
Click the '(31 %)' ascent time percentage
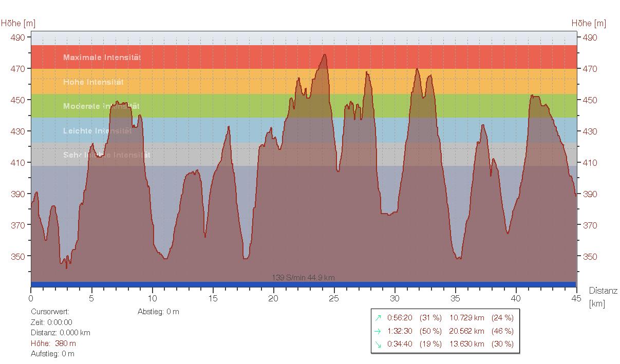click(x=430, y=318)
